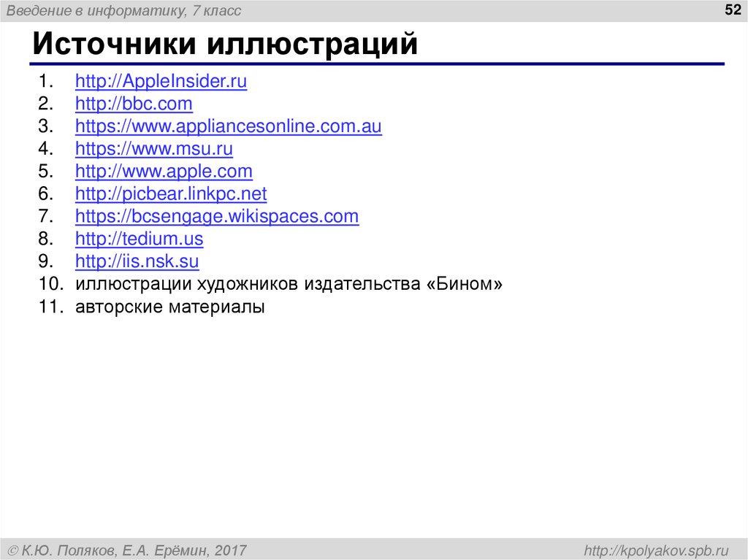Screen dimensions: 748x560
Task: Follow the appliancesonline.com.au hyperlink
Action: pyautogui.click(x=228, y=126)
